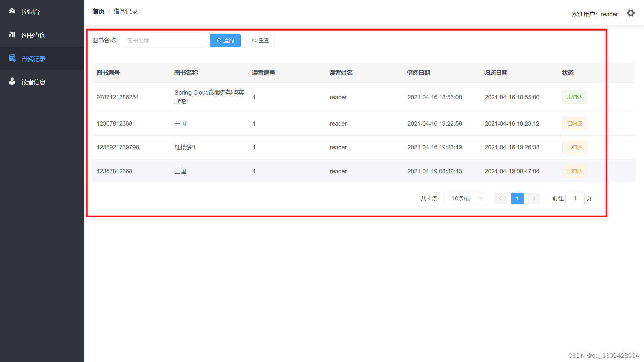Viewport: 644px width, 362px height.
Task: Click the 红楼梦1 book name
Action: coord(185,147)
